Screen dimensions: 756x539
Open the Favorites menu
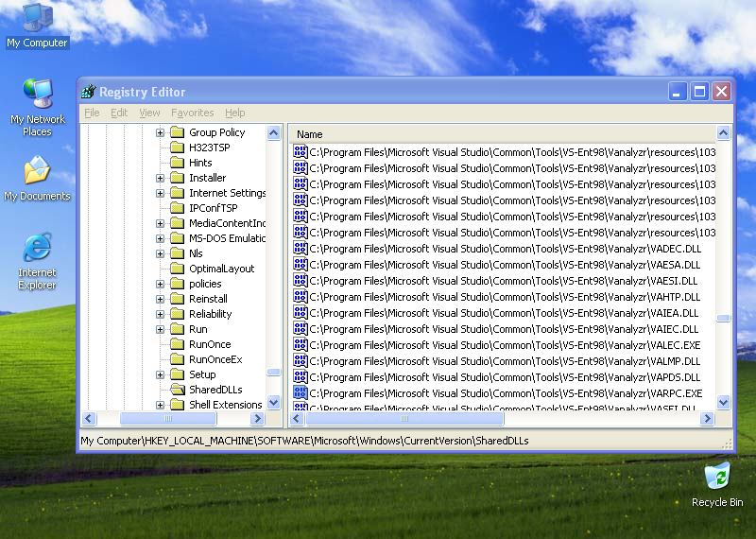coord(192,113)
